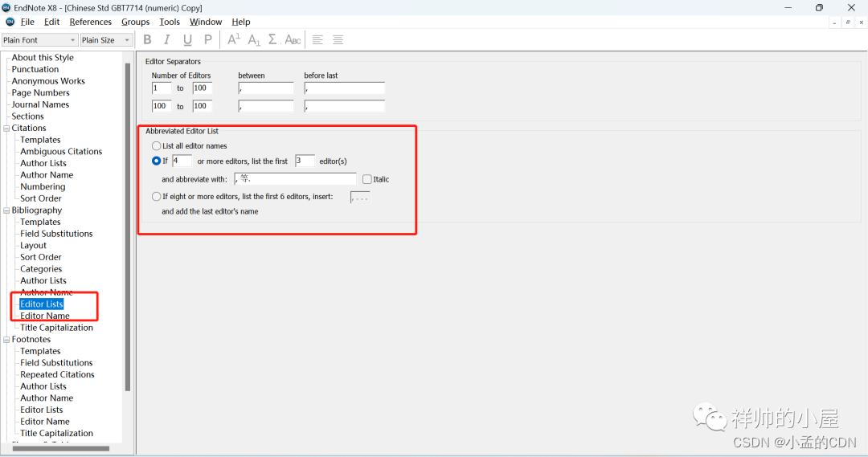Select 'List all editor names' radio button
The width and height of the screenshot is (868, 457).
tap(156, 146)
